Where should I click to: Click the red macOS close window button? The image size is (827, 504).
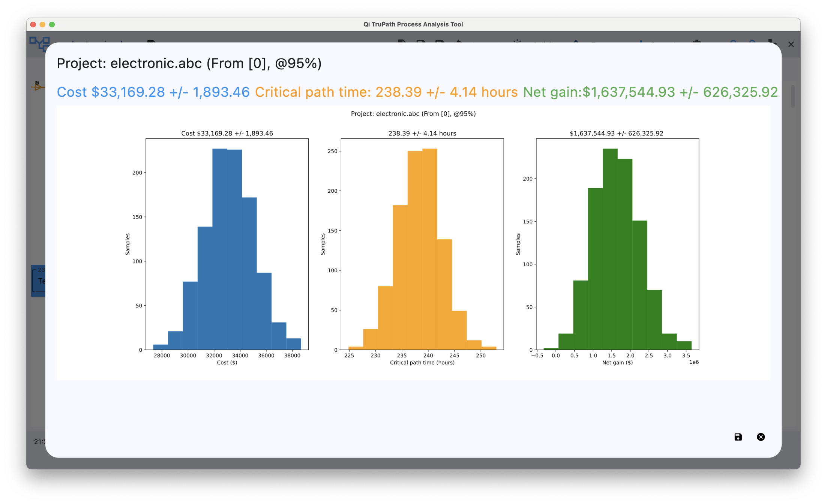click(x=33, y=24)
